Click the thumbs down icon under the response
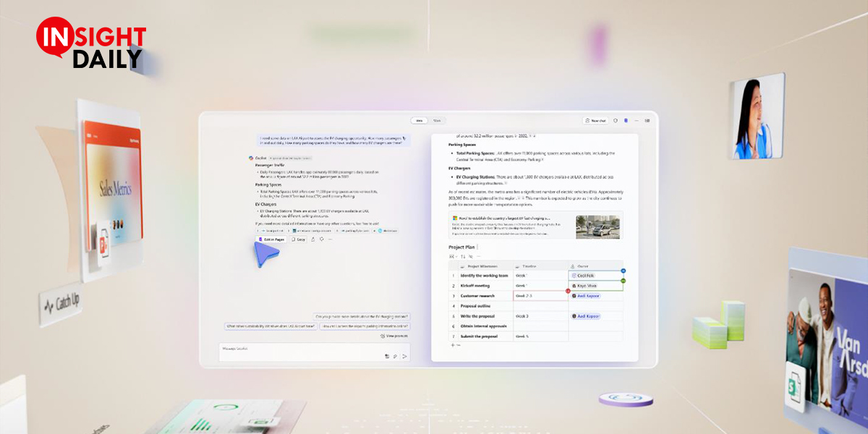 coord(321,239)
